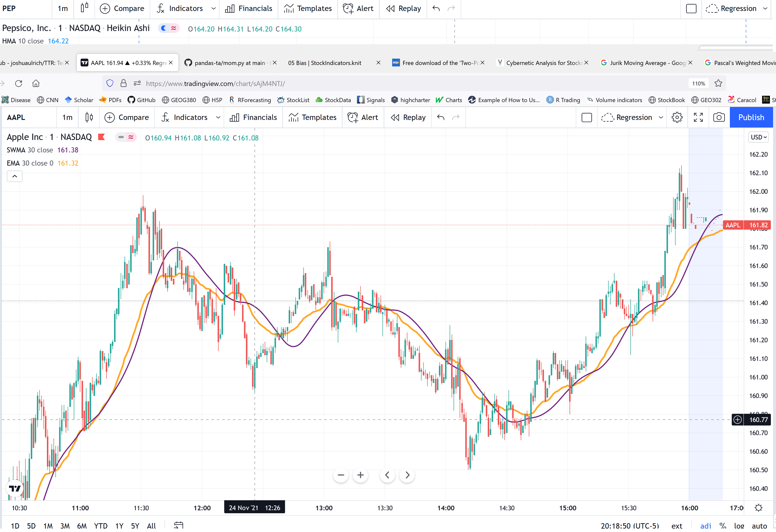Viewport: 776px width, 532px height.
Task: Take a snapshot with the camera icon
Action: tap(719, 117)
